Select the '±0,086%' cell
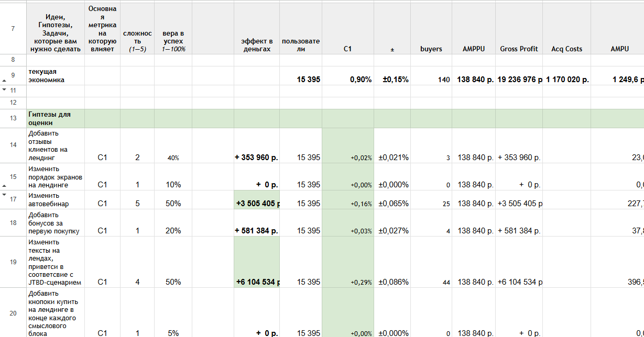The width and height of the screenshot is (644, 337). 392,262
